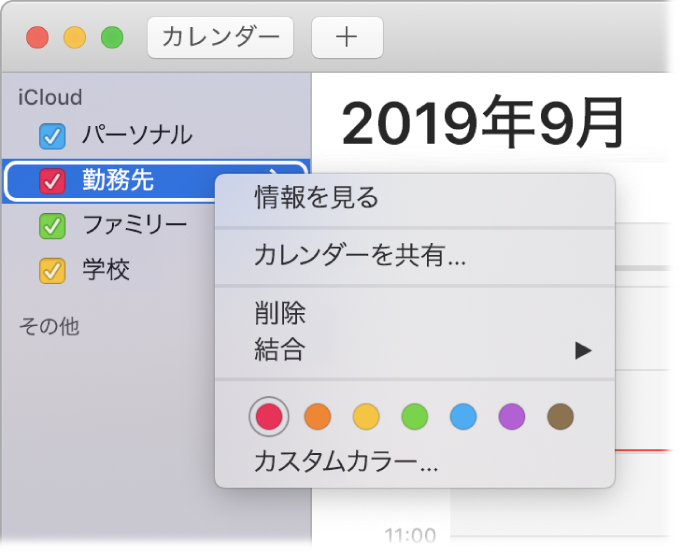Choose カレンダーを共有… menu entry

pos(415,255)
